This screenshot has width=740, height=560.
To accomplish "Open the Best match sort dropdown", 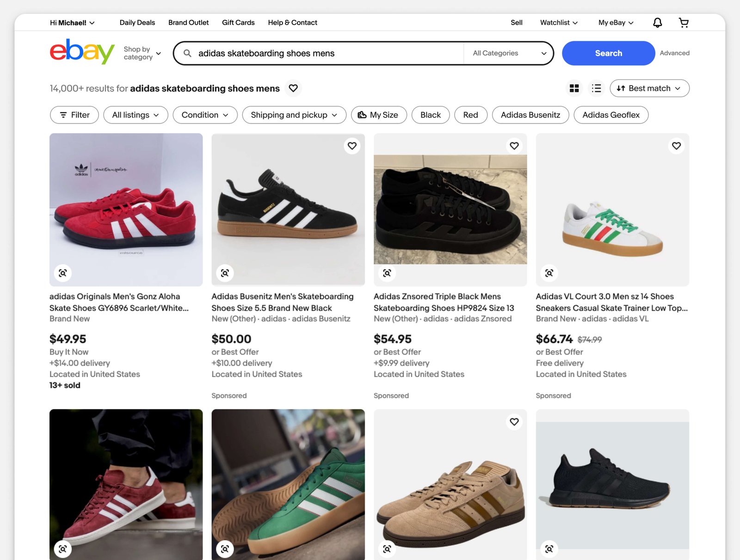I will pos(649,88).
